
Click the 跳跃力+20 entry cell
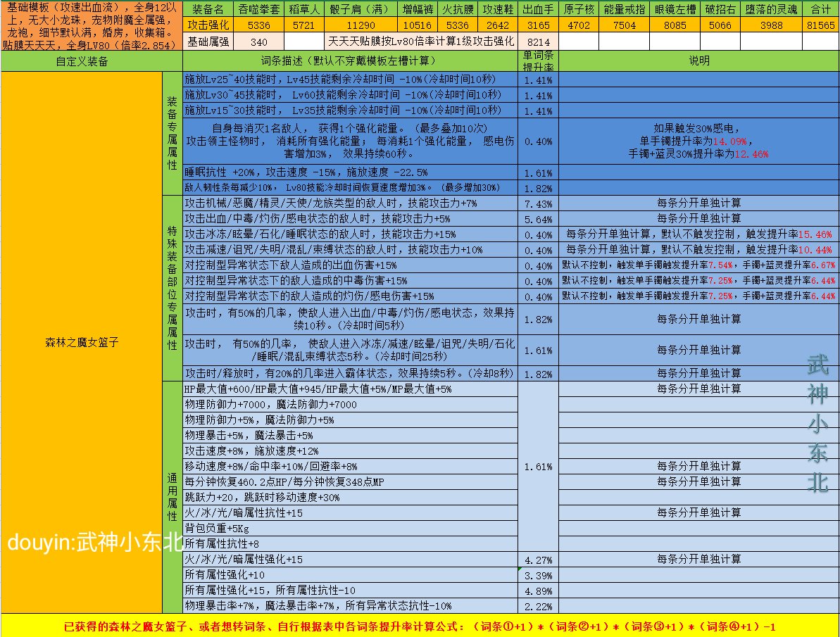(x=351, y=497)
